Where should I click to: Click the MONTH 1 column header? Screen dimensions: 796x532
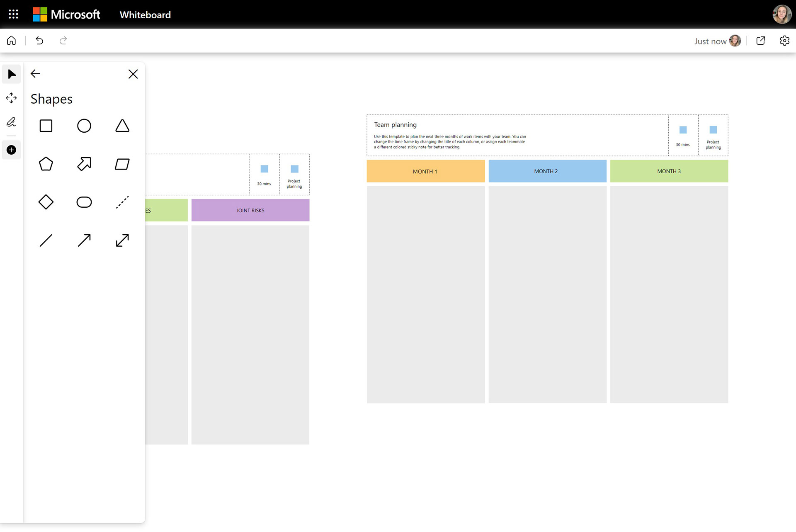(x=425, y=171)
